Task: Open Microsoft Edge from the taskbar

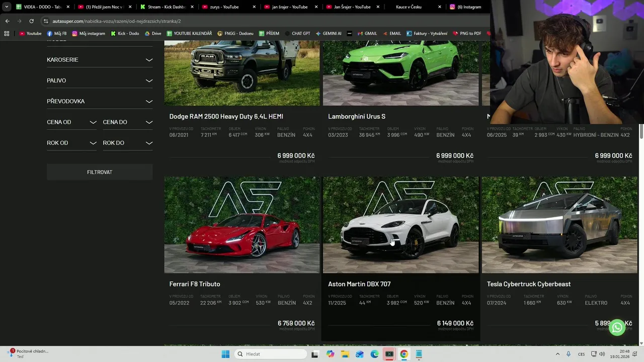Action: point(374,354)
